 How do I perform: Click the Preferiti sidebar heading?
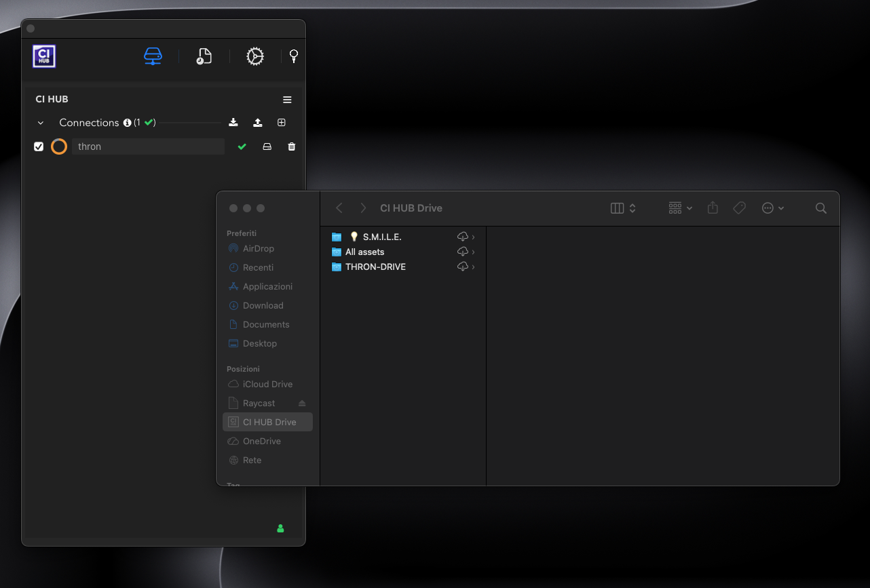(x=242, y=233)
